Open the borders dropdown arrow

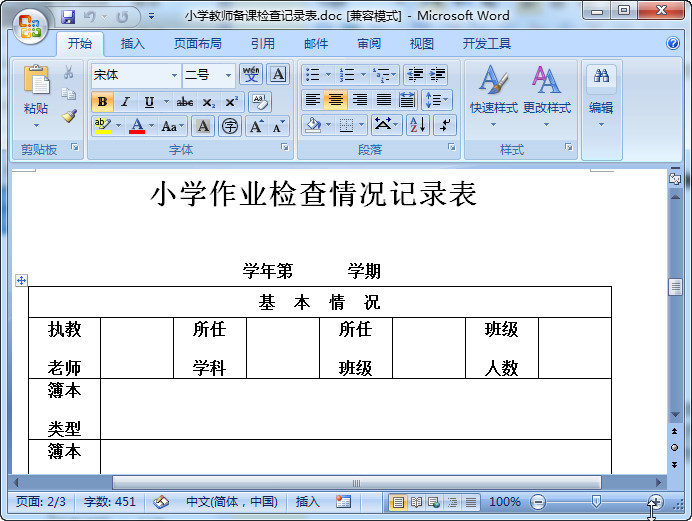point(362,125)
